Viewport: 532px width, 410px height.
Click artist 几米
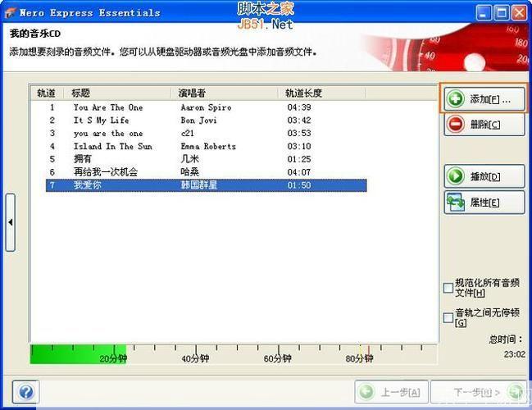(189, 159)
